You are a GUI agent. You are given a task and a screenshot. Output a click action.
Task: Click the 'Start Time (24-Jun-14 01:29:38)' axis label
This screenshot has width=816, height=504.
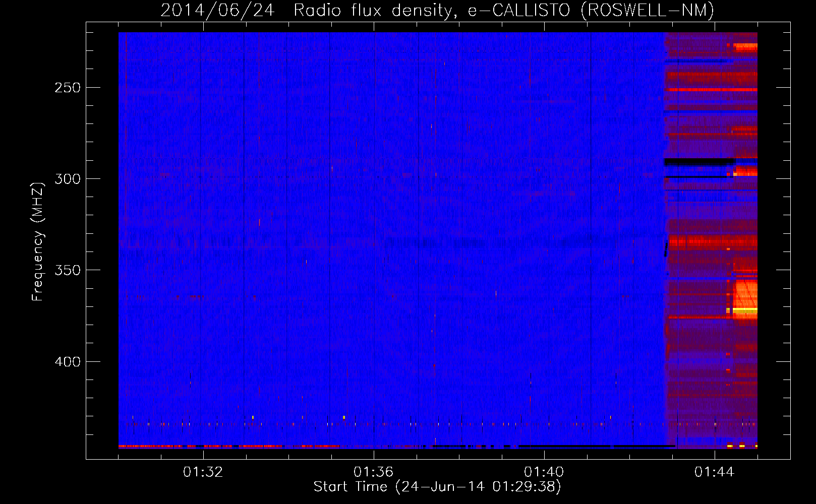click(x=437, y=487)
